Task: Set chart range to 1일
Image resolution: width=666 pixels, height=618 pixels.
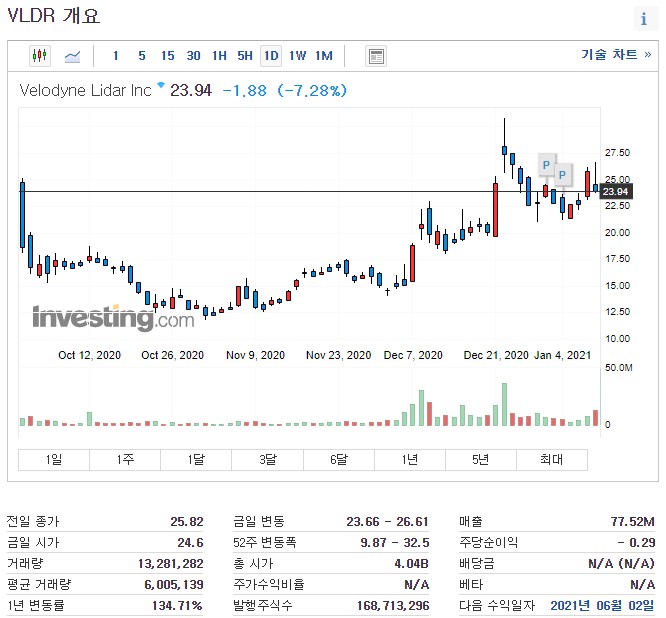Action: [x=54, y=459]
